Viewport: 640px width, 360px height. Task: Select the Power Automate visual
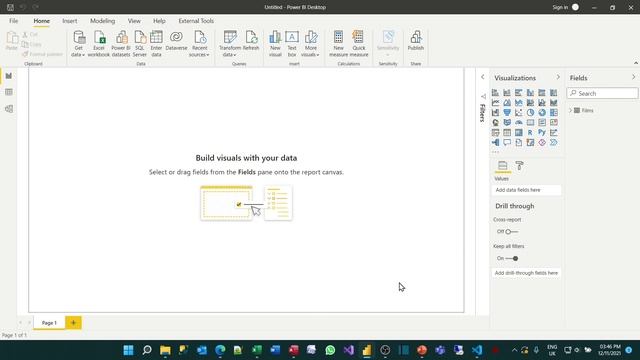[553, 142]
